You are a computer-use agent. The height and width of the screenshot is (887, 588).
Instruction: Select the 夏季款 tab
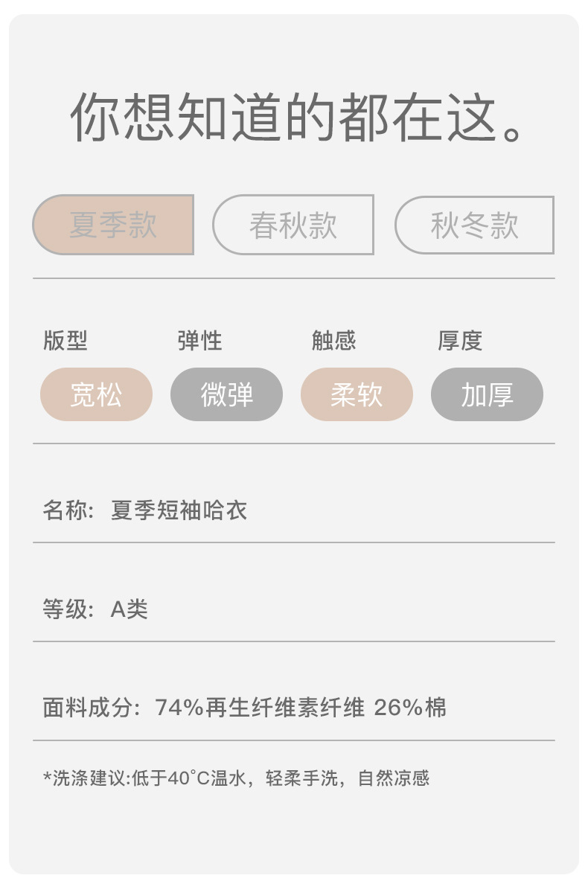113,225
